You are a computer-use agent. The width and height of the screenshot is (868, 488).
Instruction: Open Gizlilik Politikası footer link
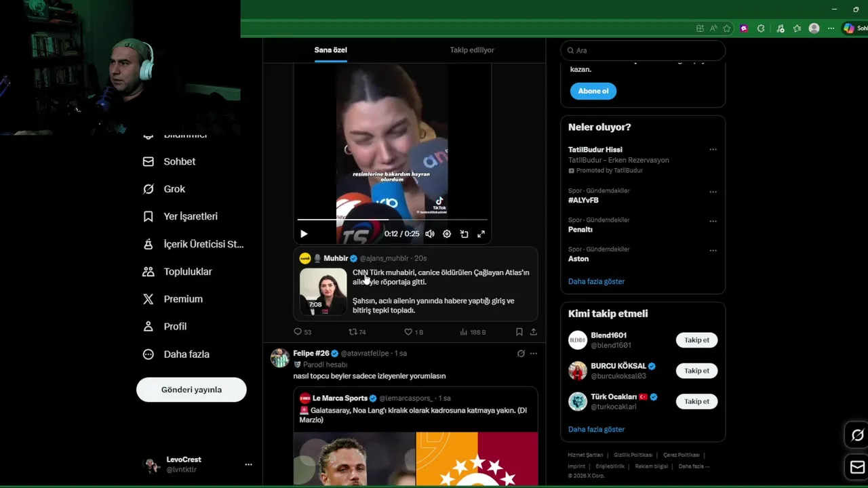[633, 455]
